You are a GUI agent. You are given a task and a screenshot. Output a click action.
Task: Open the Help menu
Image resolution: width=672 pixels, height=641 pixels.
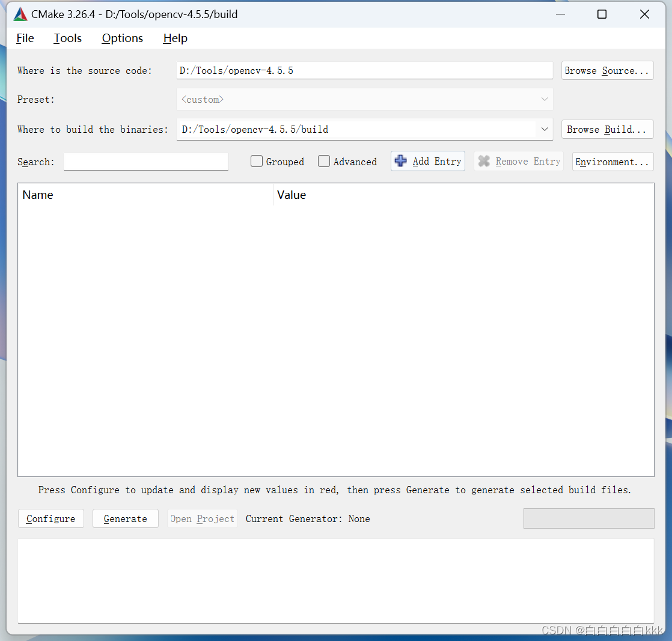tap(175, 38)
